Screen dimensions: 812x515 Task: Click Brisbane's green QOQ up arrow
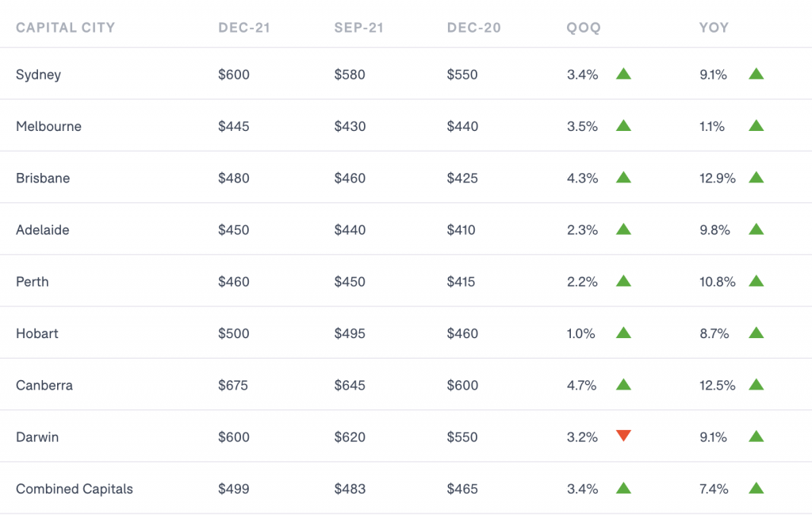tap(623, 178)
